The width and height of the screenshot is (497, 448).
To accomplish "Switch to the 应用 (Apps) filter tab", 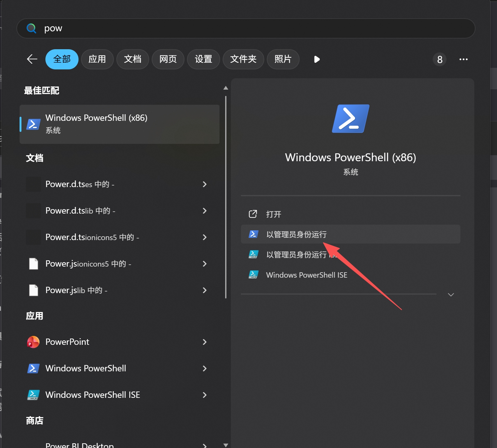I will pyautogui.click(x=97, y=59).
